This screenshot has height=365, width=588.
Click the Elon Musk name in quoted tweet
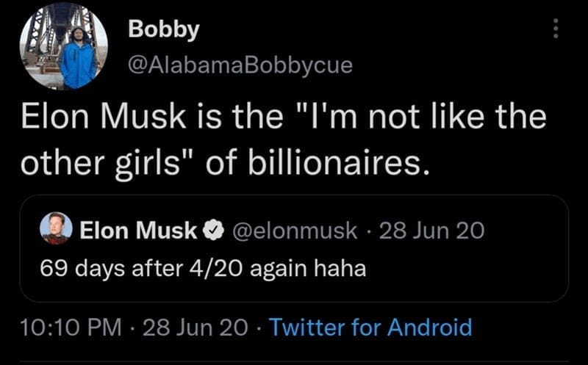(x=137, y=231)
